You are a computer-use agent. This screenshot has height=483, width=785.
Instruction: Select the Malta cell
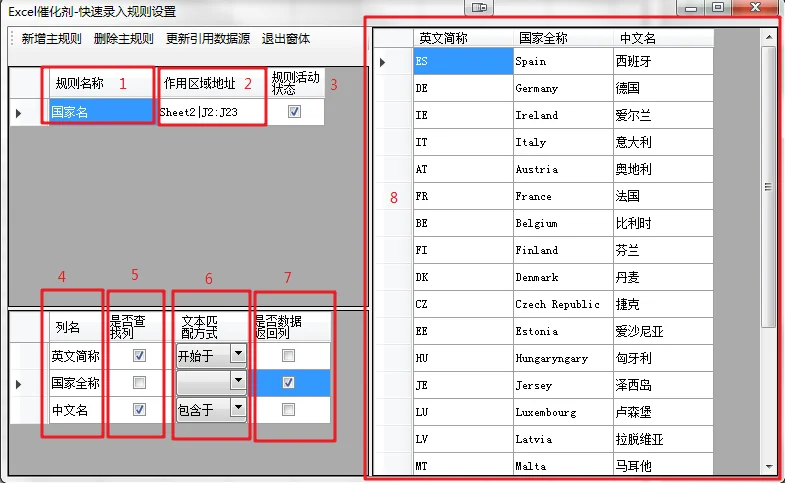(563, 464)
